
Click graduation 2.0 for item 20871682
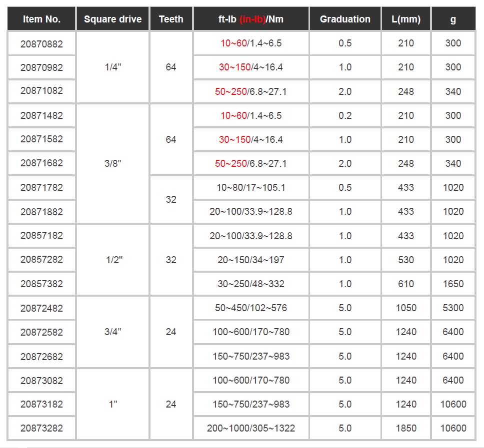point(345,163)
